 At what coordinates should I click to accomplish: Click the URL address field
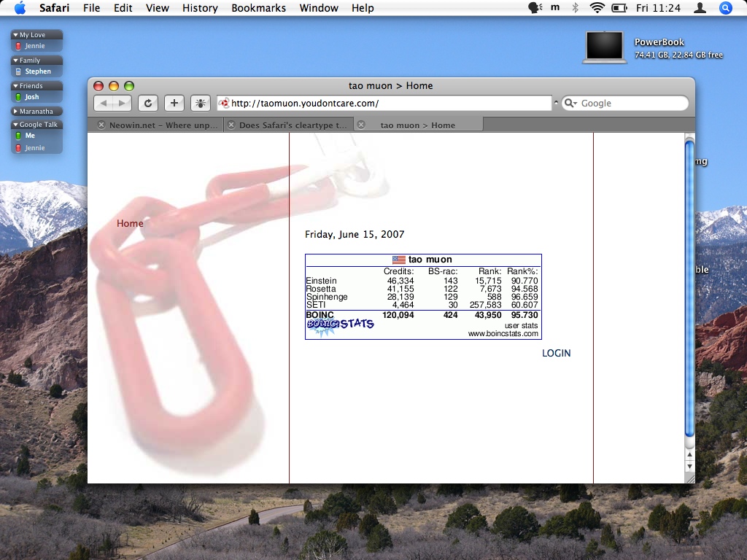click(384, 104)
